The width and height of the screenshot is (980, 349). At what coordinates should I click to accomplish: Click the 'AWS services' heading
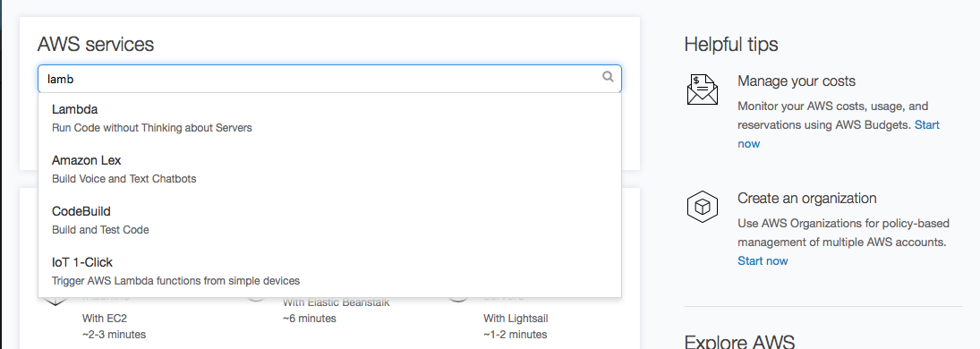96,45
